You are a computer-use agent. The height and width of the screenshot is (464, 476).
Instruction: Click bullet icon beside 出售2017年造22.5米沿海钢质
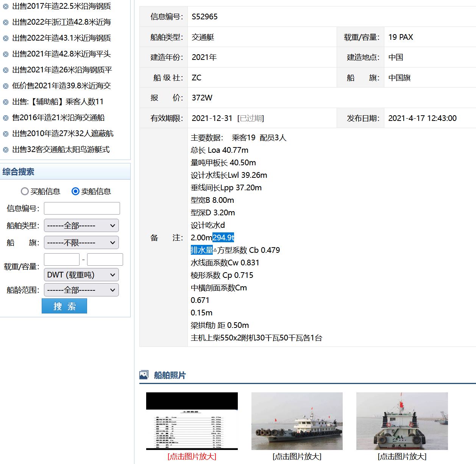6,6
